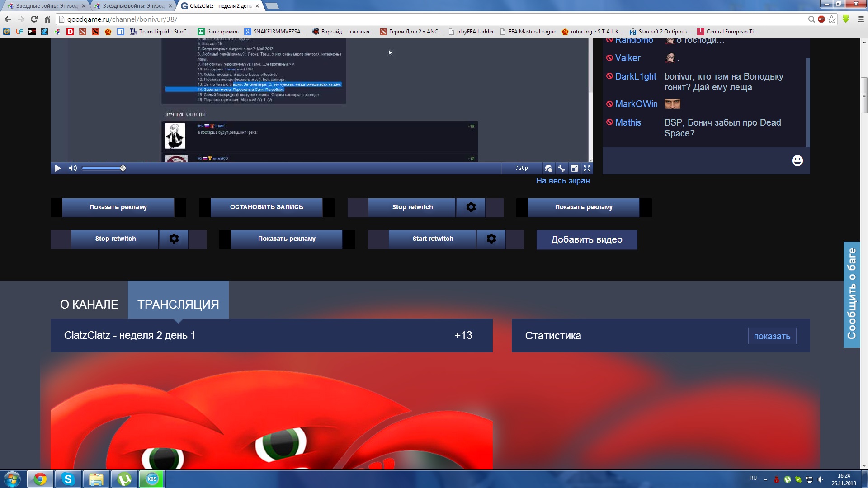Click the page vertical scrollbar thumb
This screenshot has width=868, height=488.
[x=864, y=95]
